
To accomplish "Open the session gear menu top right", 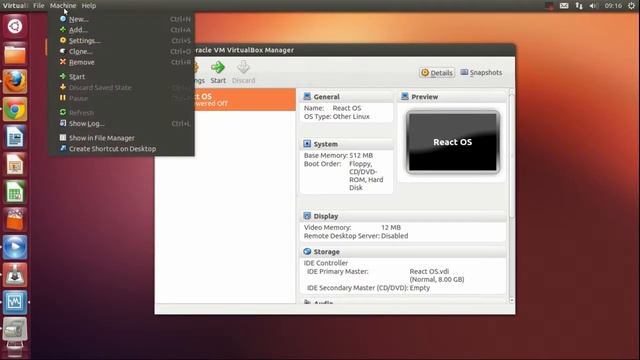I will (631, 6).
